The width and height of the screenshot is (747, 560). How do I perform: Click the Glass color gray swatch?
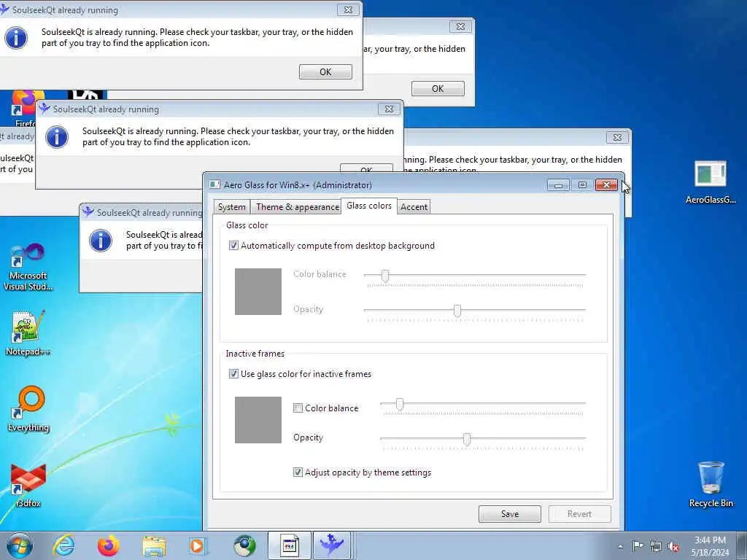[x=258, y=292]
